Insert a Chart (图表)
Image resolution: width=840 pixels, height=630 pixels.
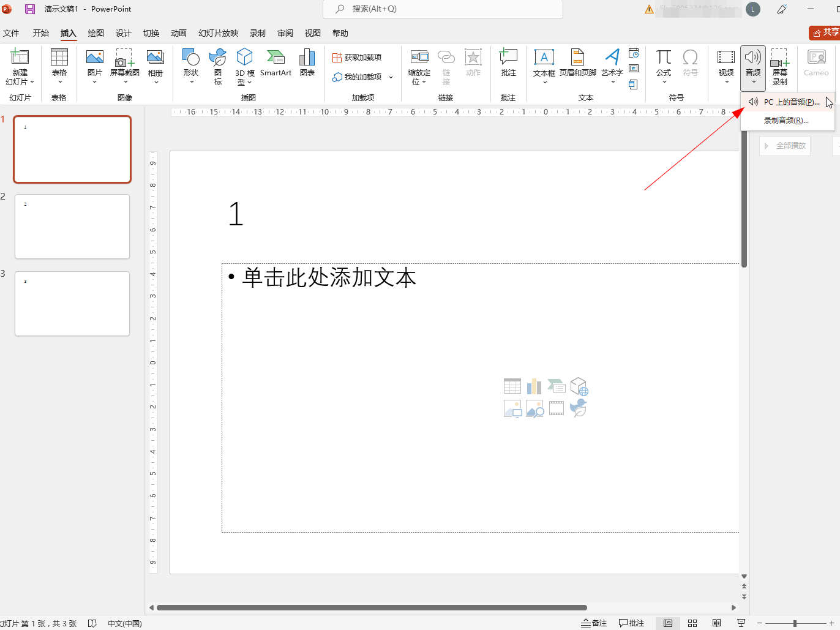[x=307, y=63]
